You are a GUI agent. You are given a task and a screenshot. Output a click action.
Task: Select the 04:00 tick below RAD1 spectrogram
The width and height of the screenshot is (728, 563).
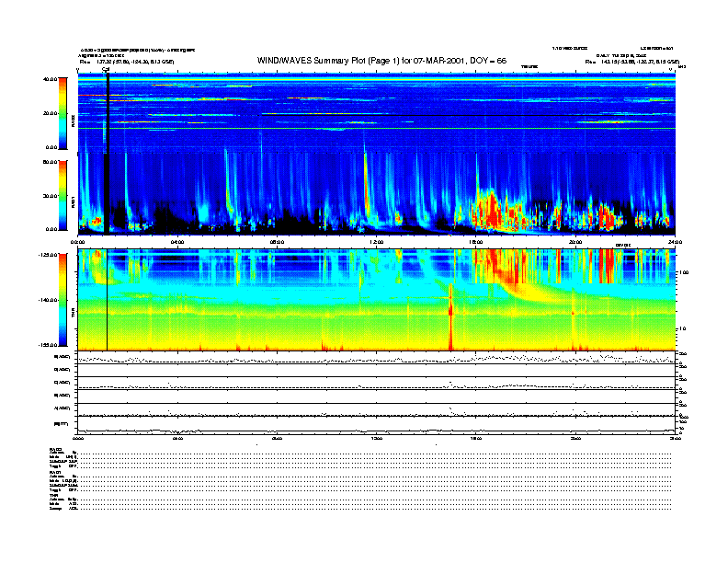(x=177, y=242)
